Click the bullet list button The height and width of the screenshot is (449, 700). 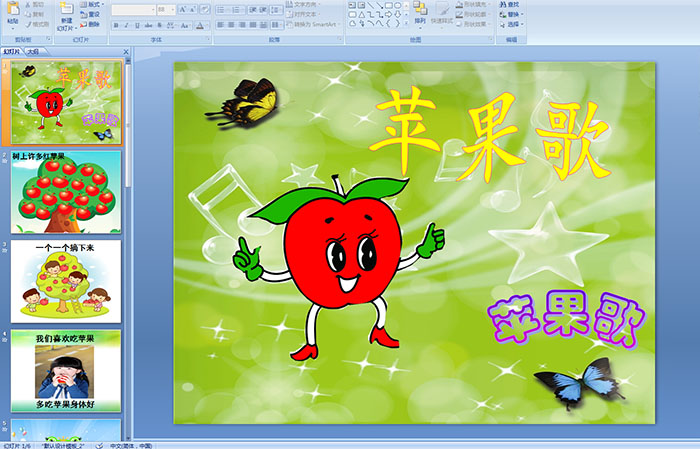click(223, 10)
